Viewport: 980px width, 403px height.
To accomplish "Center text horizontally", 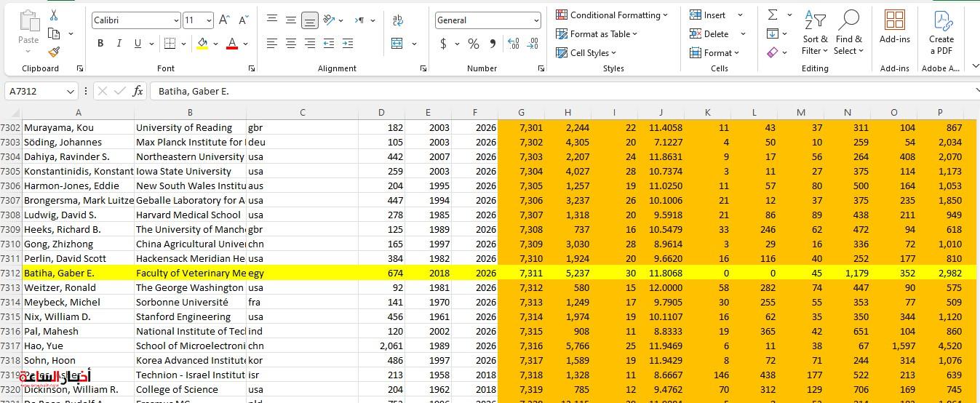I will click(x=291, y=44).
